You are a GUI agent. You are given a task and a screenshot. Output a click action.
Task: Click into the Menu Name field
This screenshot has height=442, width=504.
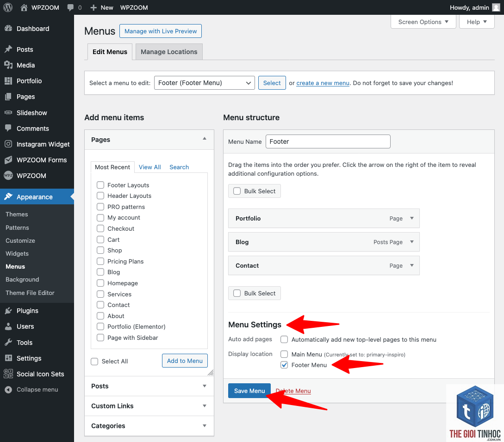point(328,141)
